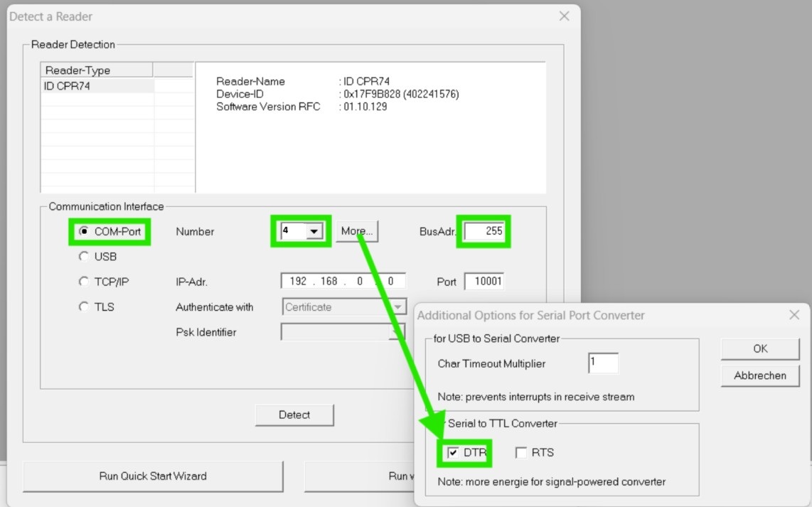Screen dimensions: 812x507
Task: Select ID CPR74 in reader list
Action: click(x=68, y=86)
